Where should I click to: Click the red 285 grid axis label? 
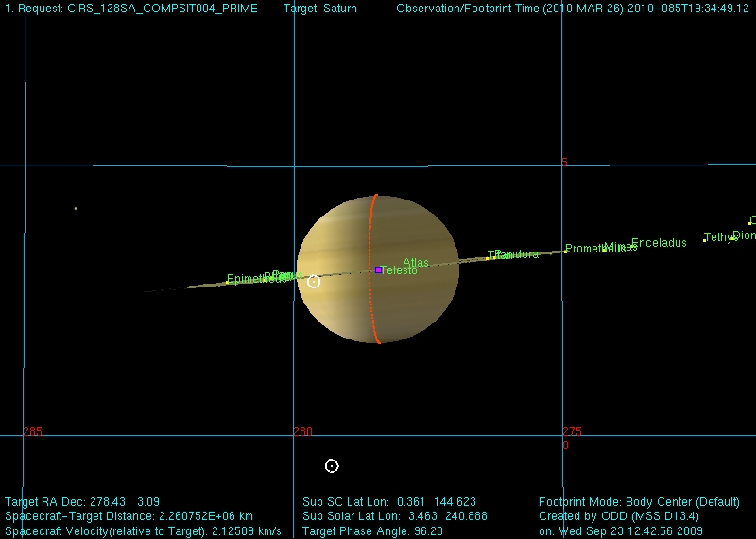(x=32, y=432)
